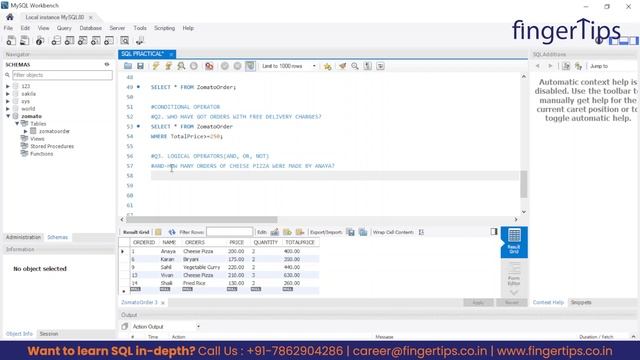This screenshot has height=360, width=640.
Task: Open find magnifier in editor toolbar
Action: pyautogui.click(x=355, y=66)
